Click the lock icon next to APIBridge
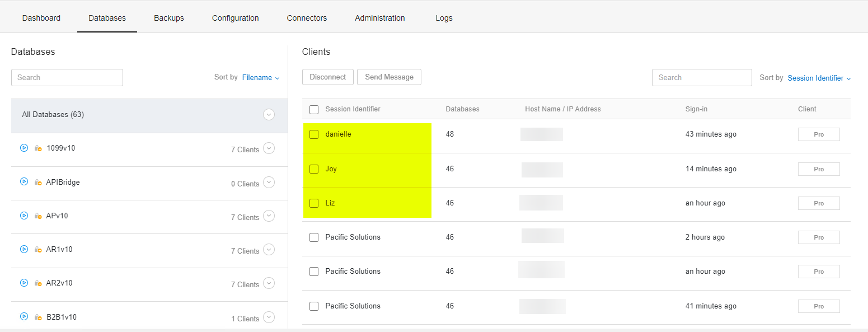The width and height of the screenshot is (868, 332). click(38, 183)
